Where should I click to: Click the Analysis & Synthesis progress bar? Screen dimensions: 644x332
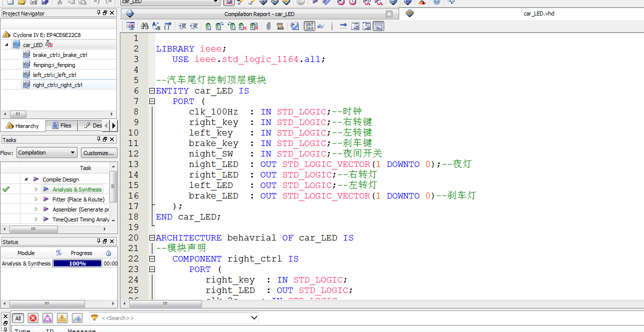tap(77, 263)
